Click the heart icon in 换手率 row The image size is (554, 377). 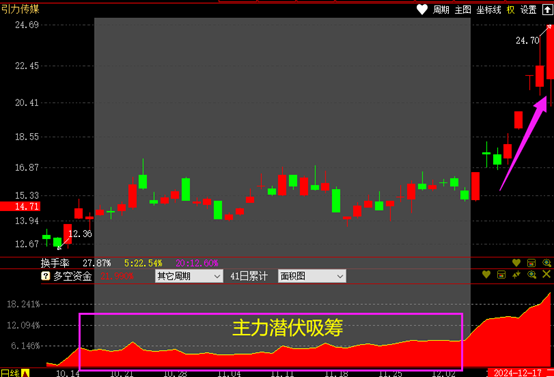tap(516, 263)
